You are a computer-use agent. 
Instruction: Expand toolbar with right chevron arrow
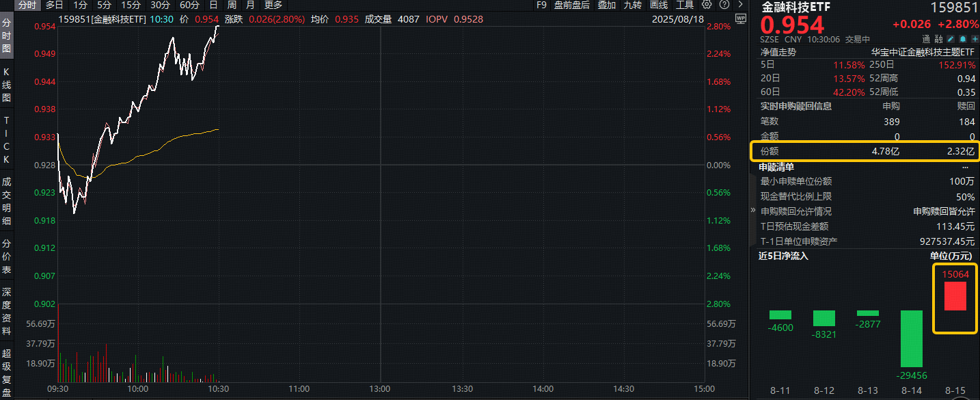pyautogui.click(x=740, y=4)
